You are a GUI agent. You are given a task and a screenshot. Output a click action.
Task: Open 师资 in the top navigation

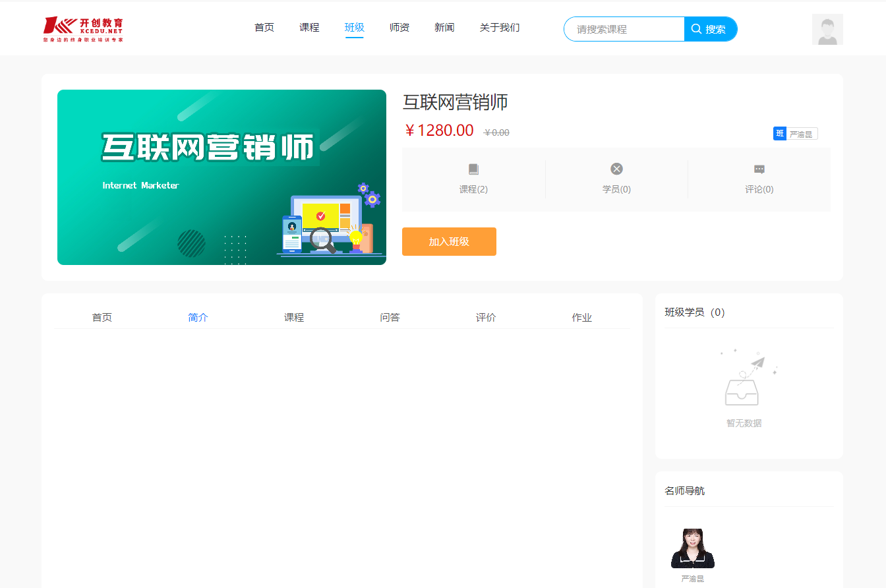399,28
